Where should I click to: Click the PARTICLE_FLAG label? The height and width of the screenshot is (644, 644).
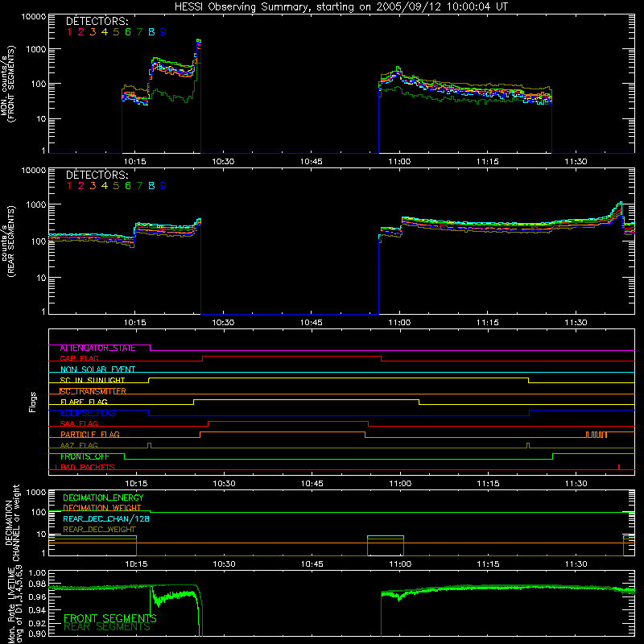pyautogui.click(x=90, y=435)
